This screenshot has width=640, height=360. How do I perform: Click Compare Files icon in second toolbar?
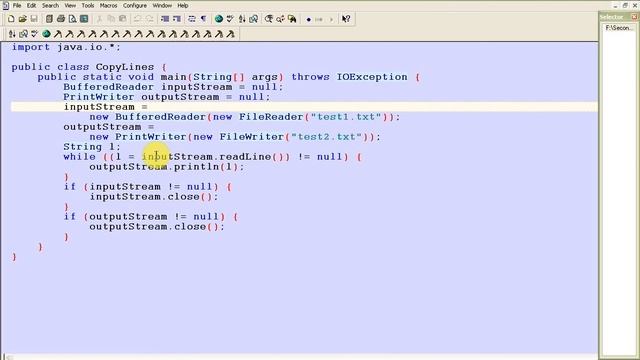(23, 34)
